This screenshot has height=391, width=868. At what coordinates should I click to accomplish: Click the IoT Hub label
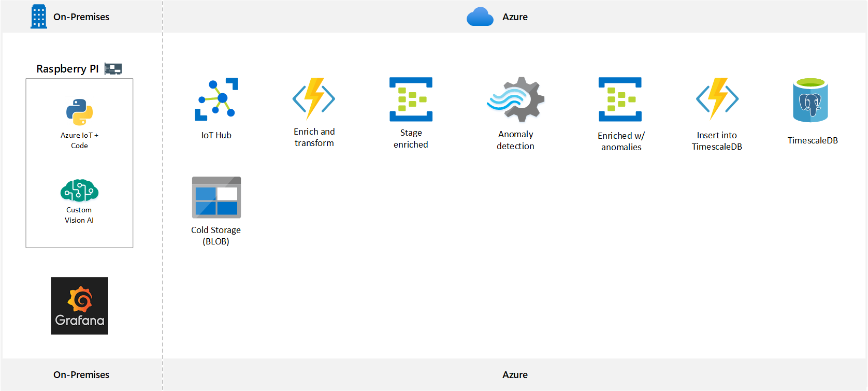pos(216,135)
